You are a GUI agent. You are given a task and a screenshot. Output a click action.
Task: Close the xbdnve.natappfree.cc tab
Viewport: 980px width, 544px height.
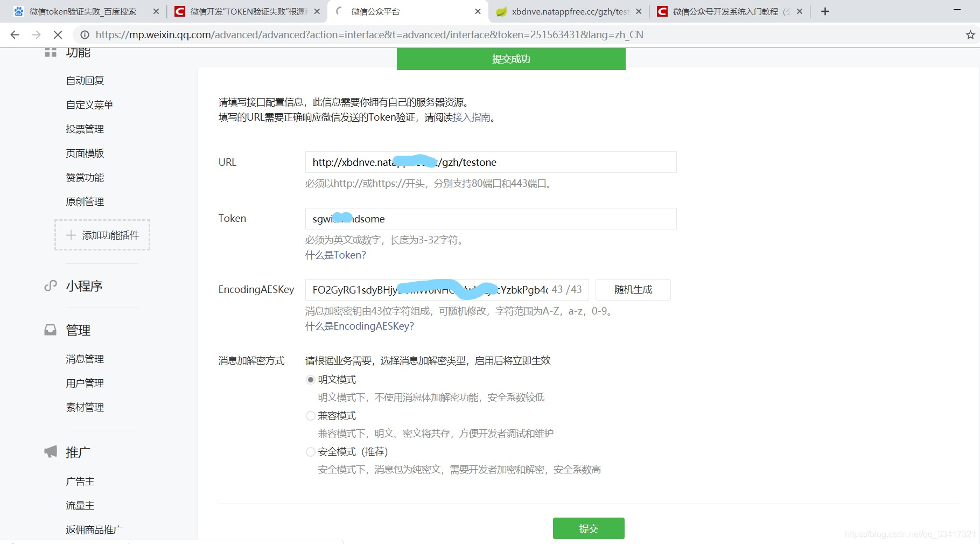coord(639,11)
